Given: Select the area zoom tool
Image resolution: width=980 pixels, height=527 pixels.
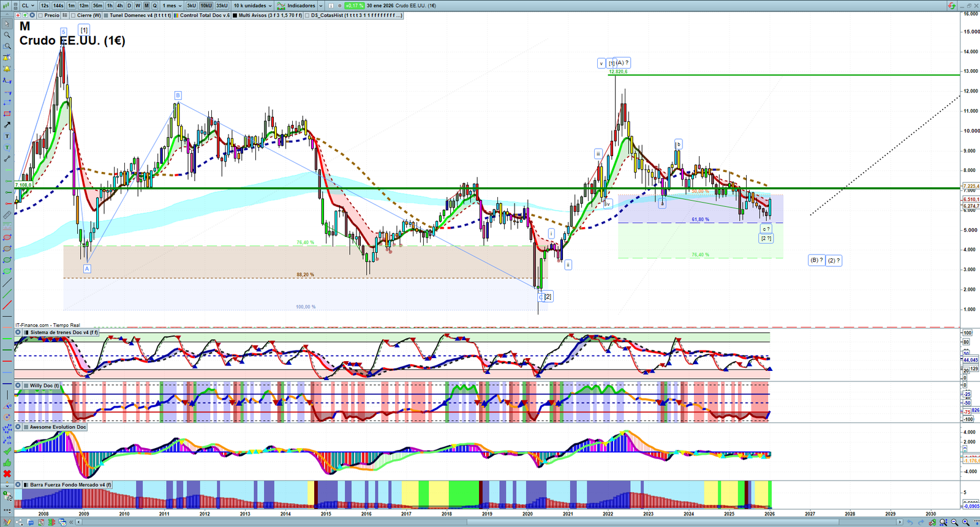Looking at the screenshot, I should [7, 47].
